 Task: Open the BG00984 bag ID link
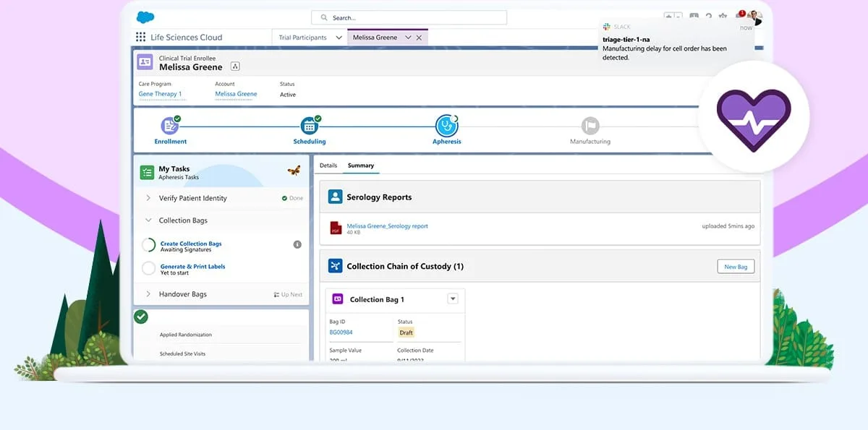coord(341,332)
